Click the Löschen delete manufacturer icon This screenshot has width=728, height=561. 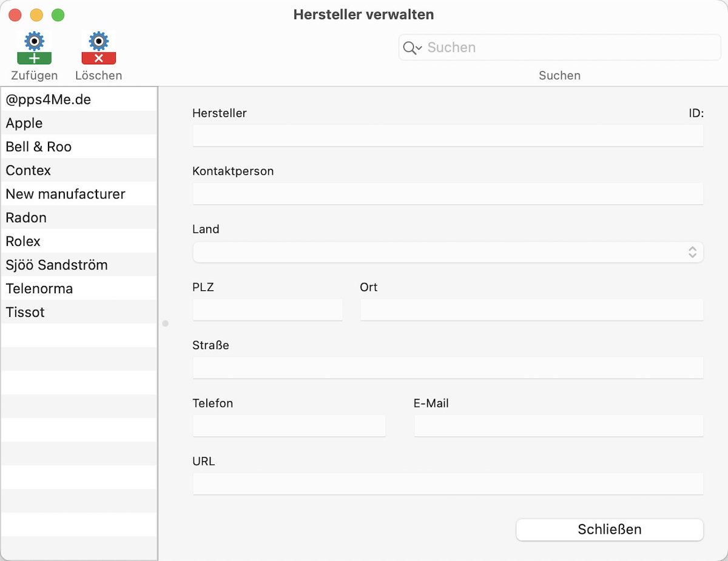(98, 48)
